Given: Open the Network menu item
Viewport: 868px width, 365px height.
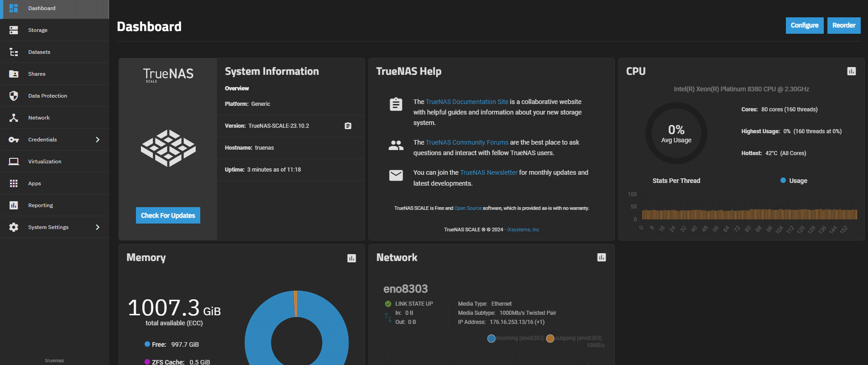Looking at the screenshot, I should pyautogui.click(x=55, y=118).
